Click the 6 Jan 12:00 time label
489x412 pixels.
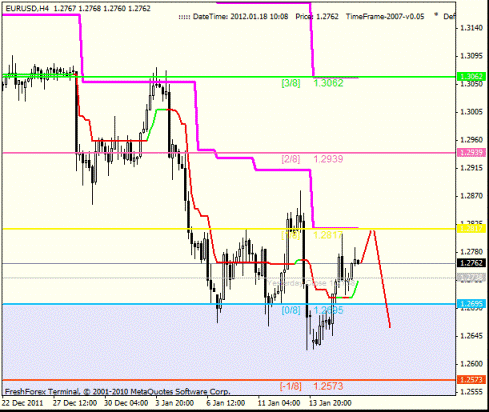click(226, 403)
